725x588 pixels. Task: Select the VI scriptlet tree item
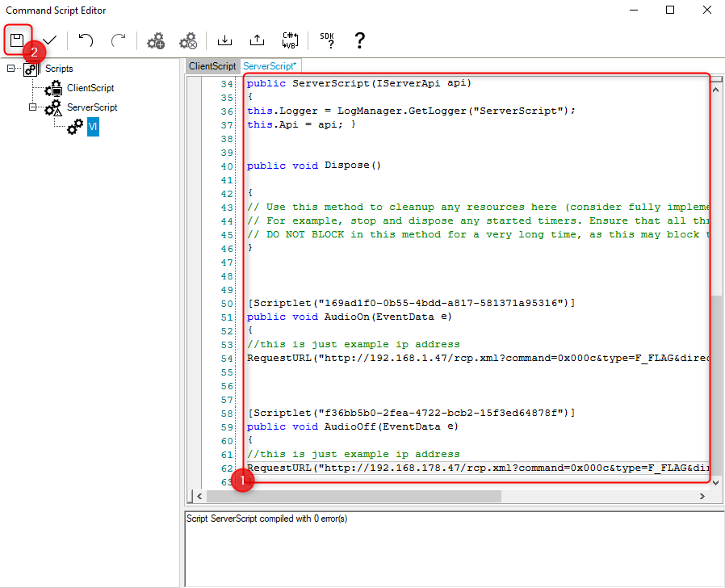click(x=93, y=127)
